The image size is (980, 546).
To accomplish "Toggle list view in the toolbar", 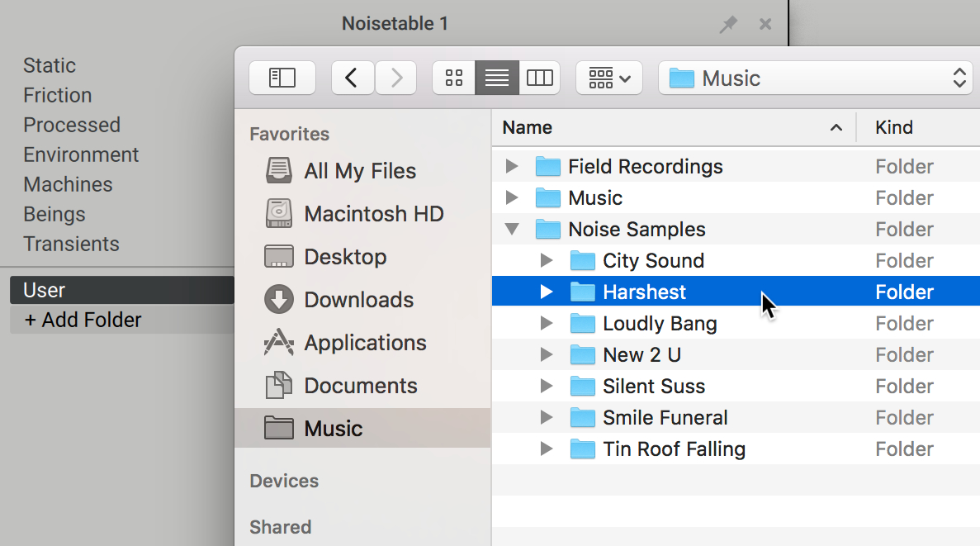I will [496, 77].
